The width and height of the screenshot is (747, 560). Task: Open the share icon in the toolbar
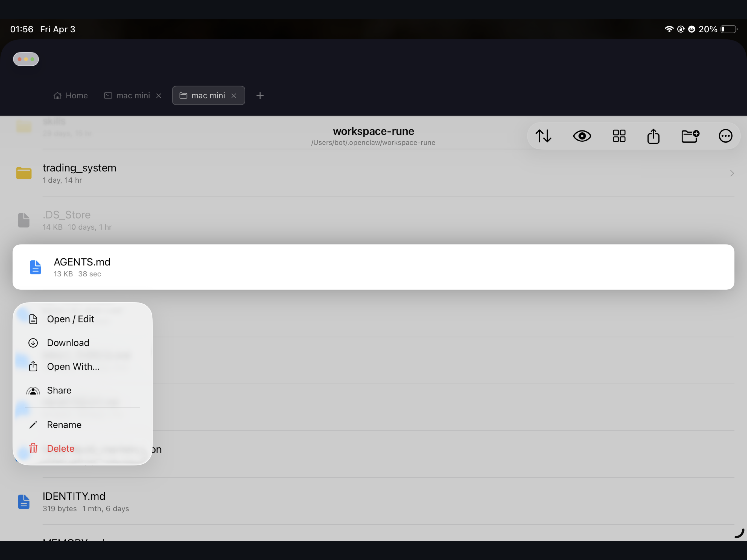(653, 136)
